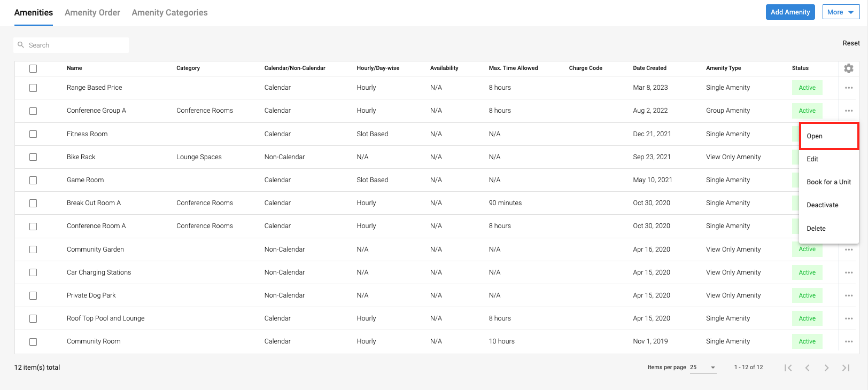The height and width of the screenshot is (390, 868).
Task: Tick the Bike Rack row checkbox
Action: click(x=33, y=157)
